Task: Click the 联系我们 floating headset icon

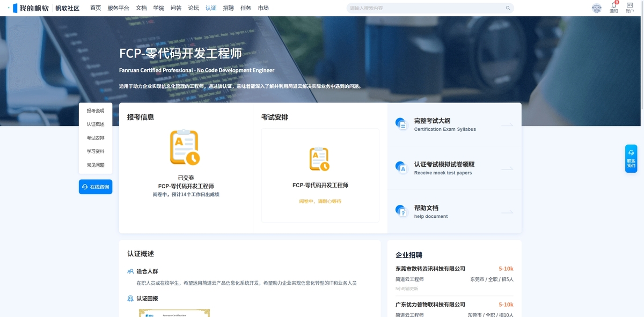Action: coord(631,152)
